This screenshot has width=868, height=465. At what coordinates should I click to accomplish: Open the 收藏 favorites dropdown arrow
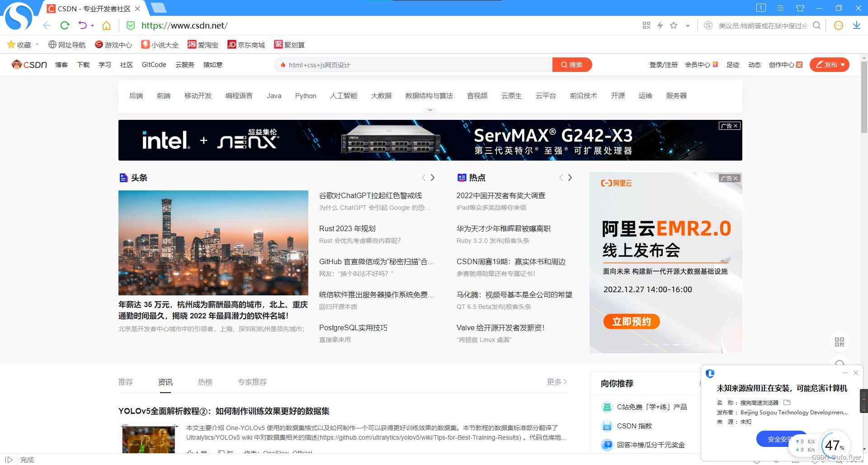[x=37, y=44]
